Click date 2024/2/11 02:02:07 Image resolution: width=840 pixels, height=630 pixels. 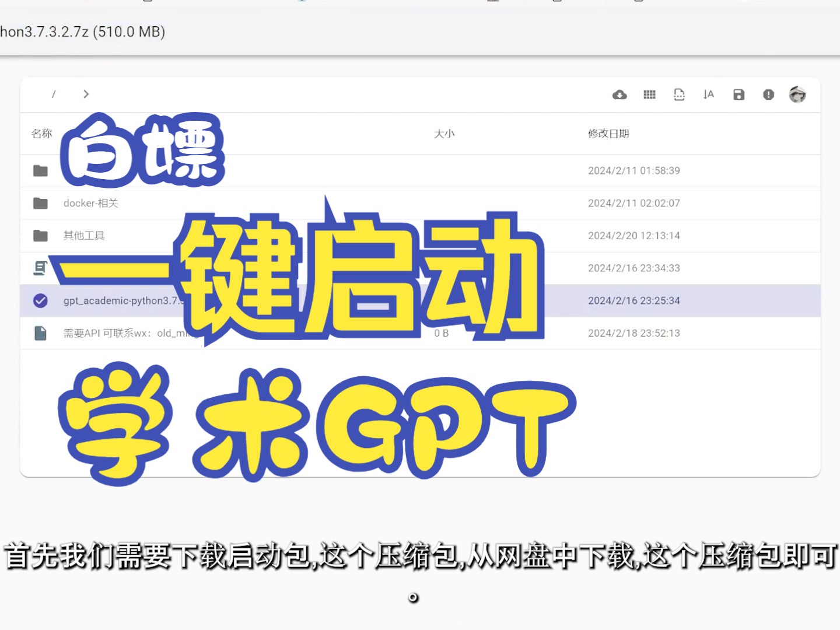pos(634,203)
